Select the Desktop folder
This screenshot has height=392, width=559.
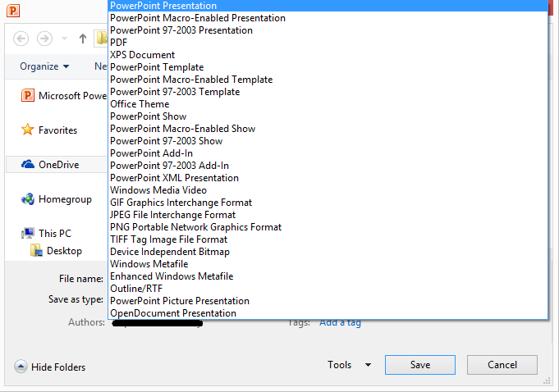point(63,251)
